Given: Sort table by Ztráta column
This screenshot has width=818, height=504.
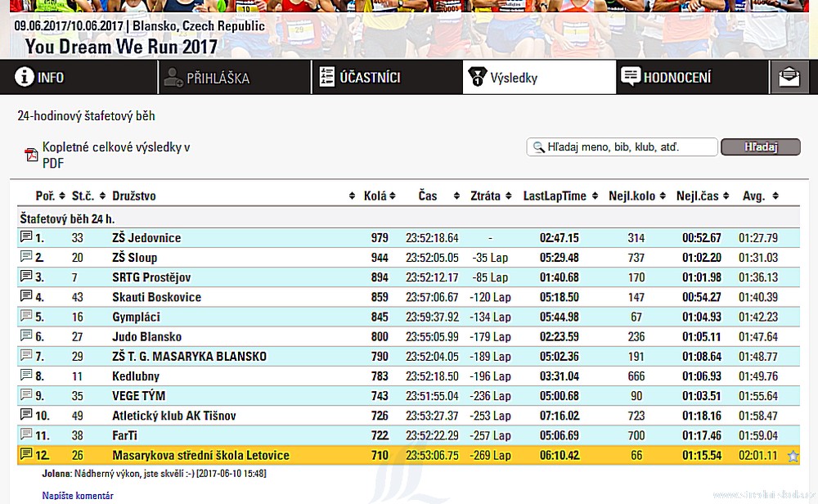Looking at the screenshot, I should click(491, 196).
